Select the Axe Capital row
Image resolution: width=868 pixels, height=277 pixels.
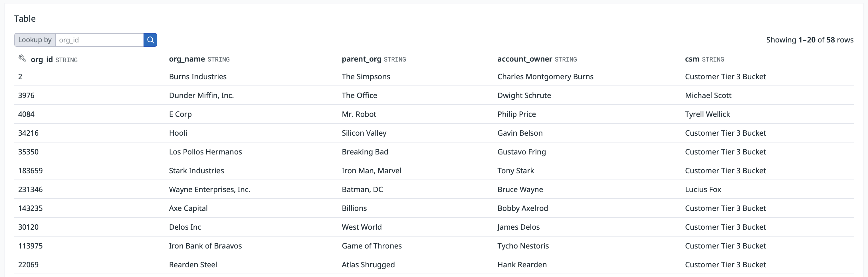pos(188,208)
